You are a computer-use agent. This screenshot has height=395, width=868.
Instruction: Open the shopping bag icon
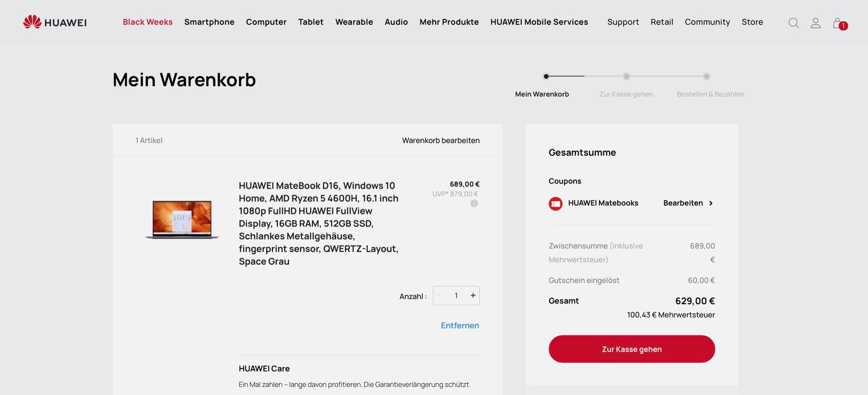pos(839,24)
